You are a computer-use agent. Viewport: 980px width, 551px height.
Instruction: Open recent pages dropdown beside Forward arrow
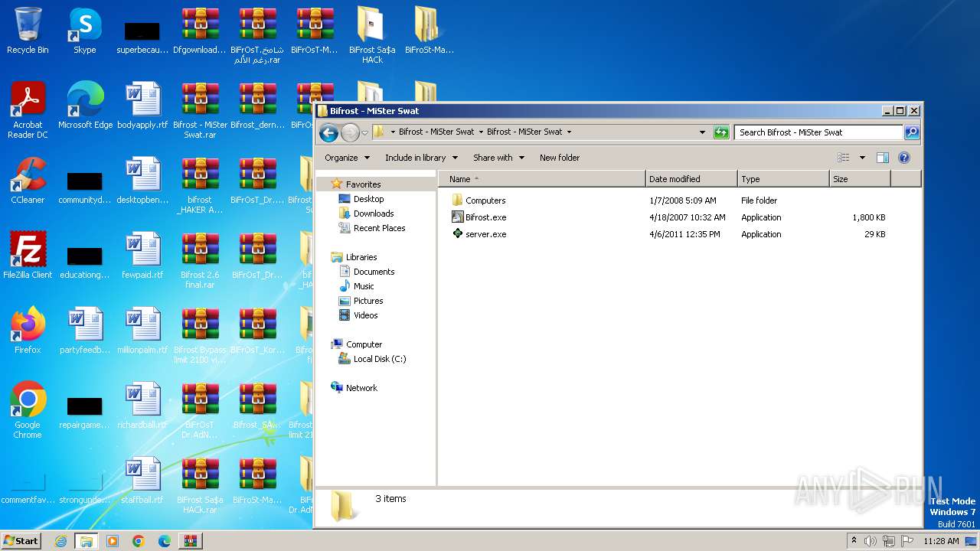click(365, 132)
